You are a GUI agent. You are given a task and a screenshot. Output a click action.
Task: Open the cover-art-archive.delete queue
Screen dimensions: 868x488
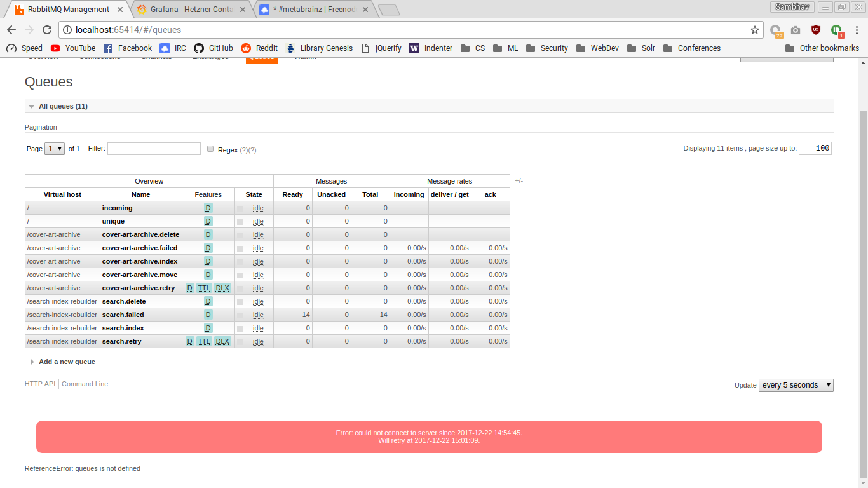(140, 234)
